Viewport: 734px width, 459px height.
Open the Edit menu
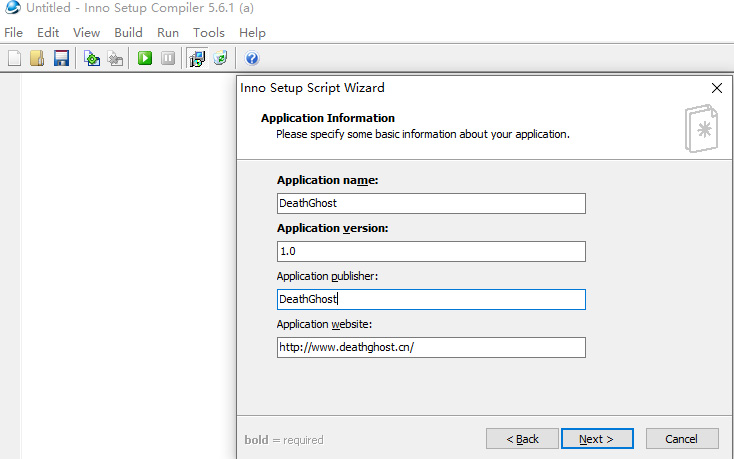click(48, 33)
